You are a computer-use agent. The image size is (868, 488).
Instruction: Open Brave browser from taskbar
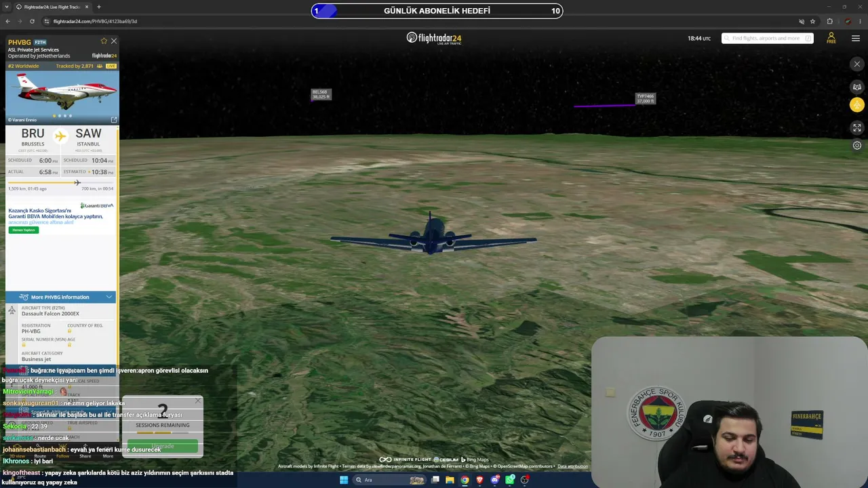[x=480, y=480]
